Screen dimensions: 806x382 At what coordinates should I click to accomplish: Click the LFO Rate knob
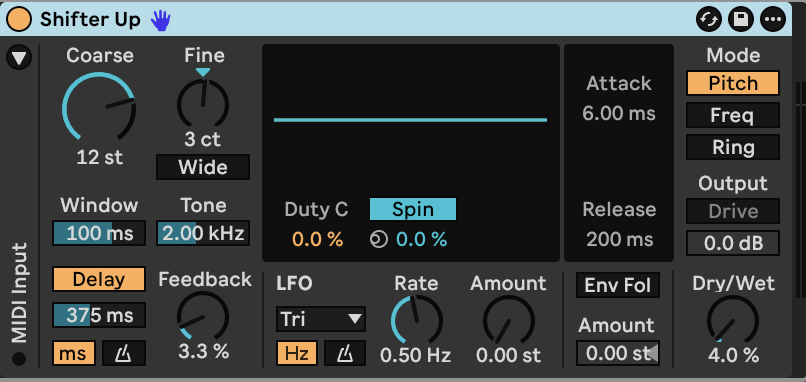coord(417,319)
